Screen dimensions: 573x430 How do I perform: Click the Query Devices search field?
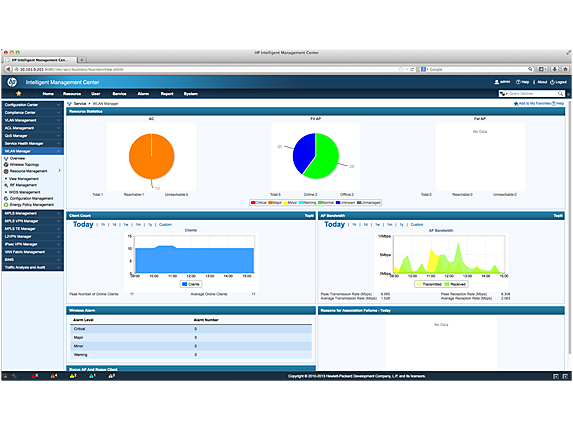531,94
